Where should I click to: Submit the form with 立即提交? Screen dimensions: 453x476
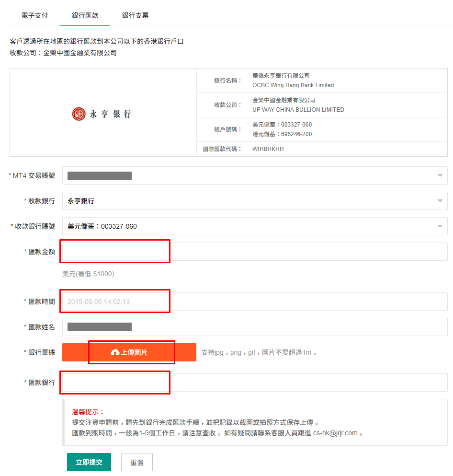(x=89, y=462)
